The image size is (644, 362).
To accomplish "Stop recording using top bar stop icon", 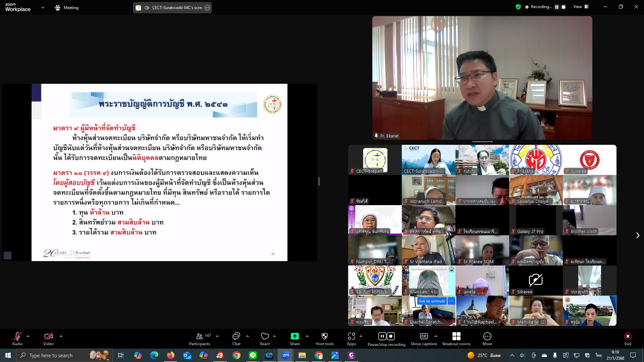I will pyautogui.click(x=564, y=7).
